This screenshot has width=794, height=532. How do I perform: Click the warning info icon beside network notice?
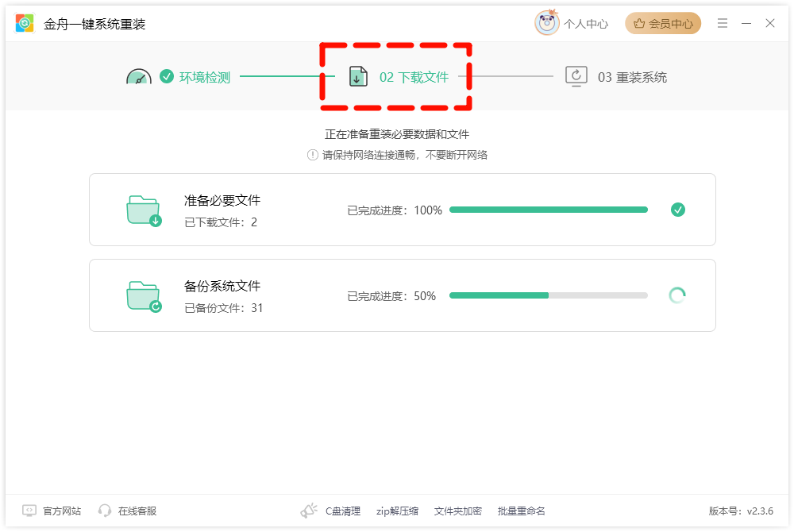click(312, 155)
